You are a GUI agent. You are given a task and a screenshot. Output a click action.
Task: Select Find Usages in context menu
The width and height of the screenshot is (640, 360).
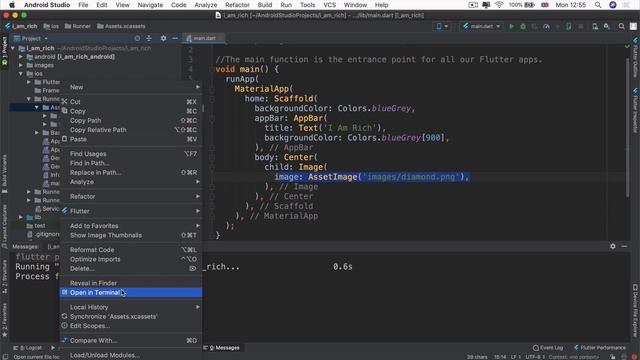coord(131,154)
